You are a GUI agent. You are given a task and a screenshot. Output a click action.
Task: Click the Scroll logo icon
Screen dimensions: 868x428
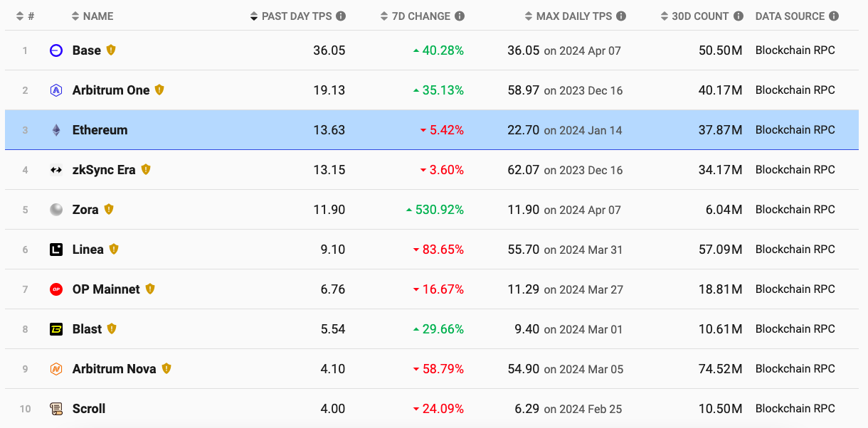click(x=56, y=409)
